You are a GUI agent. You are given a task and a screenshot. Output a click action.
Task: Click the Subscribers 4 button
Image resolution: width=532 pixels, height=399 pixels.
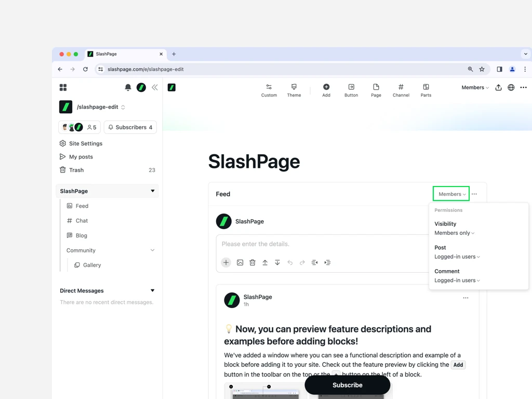[130, 127]
